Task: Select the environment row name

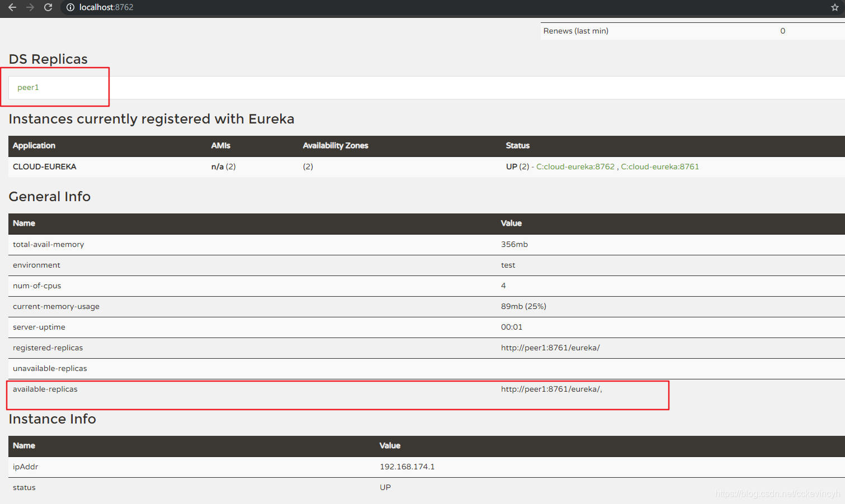Action: coord(36,265)
